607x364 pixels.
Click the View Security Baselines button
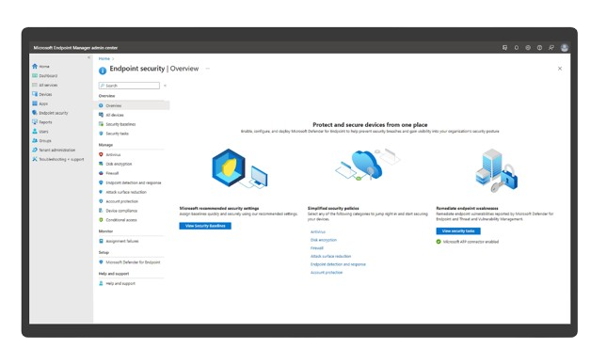[x=205, y=226]
